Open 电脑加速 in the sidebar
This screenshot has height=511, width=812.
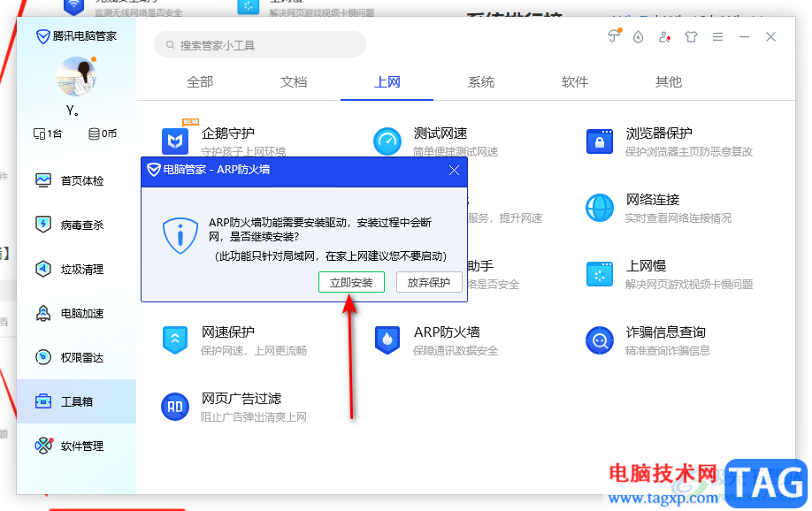(x=76, y=313)
